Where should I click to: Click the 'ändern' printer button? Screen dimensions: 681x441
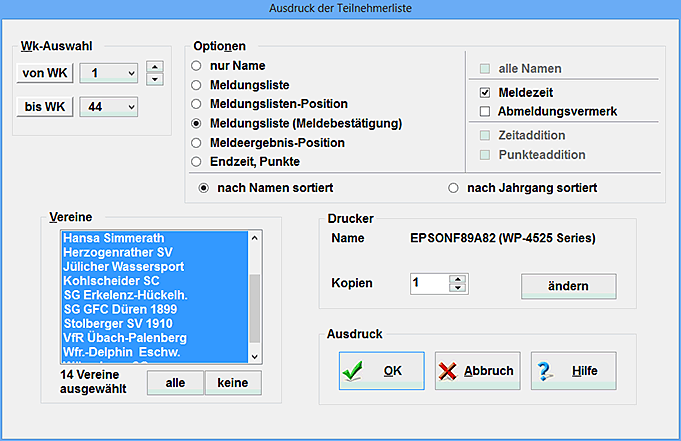[x=568, y=286]
